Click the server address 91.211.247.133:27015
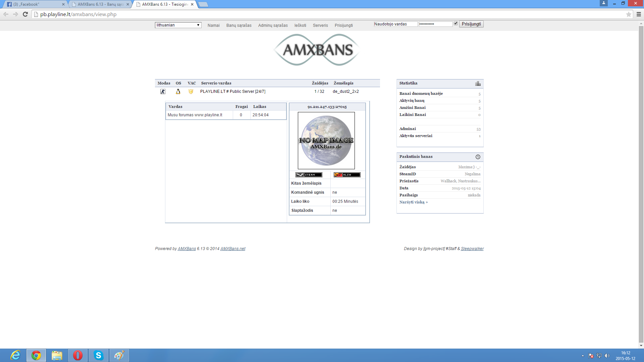The height and width of the screenshot is (362, 644). [327, 107]
